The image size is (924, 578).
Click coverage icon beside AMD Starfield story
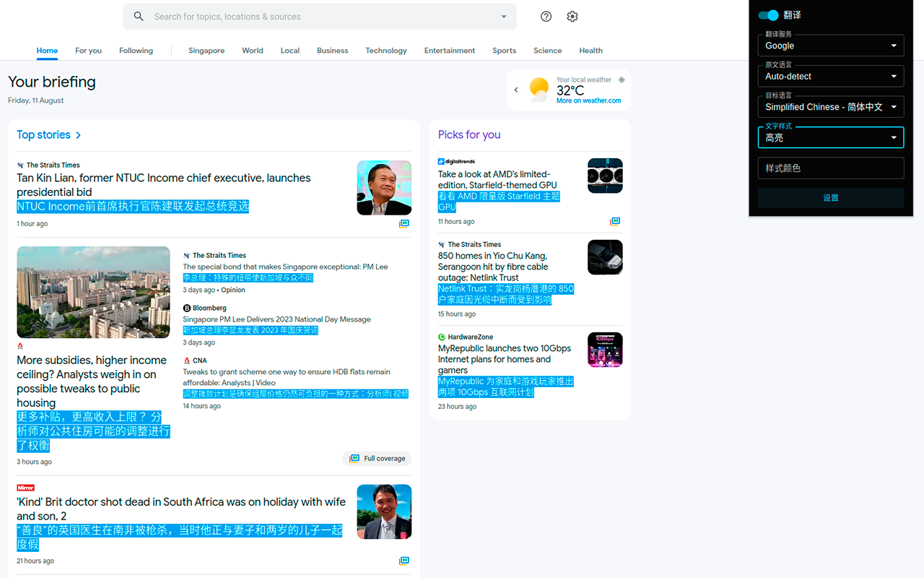(x=615, y=222)
